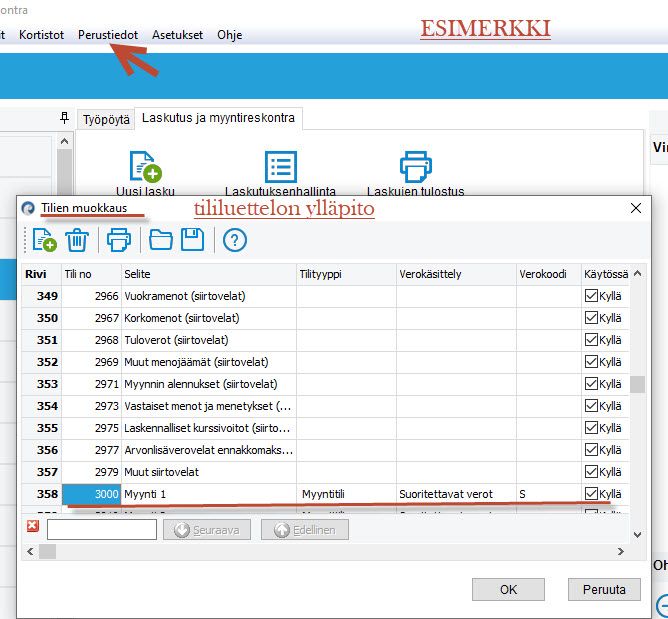Screen dimensions: 668x619
Task: Click the Tili no column header
Action: [x=92, y=274]
